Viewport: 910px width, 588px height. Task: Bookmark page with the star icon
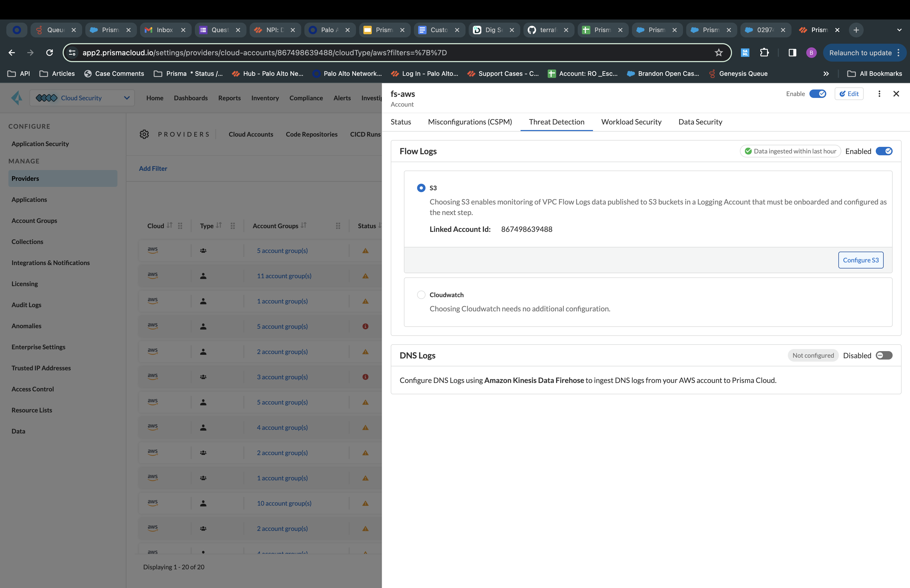pos(718,53)
